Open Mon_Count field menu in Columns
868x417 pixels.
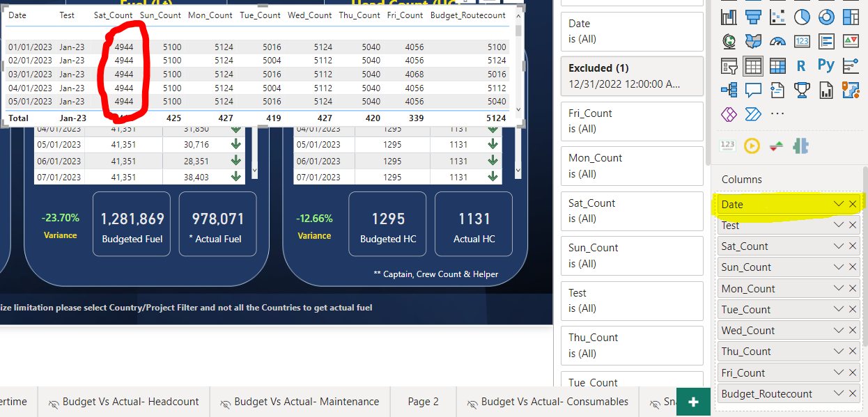839,288
